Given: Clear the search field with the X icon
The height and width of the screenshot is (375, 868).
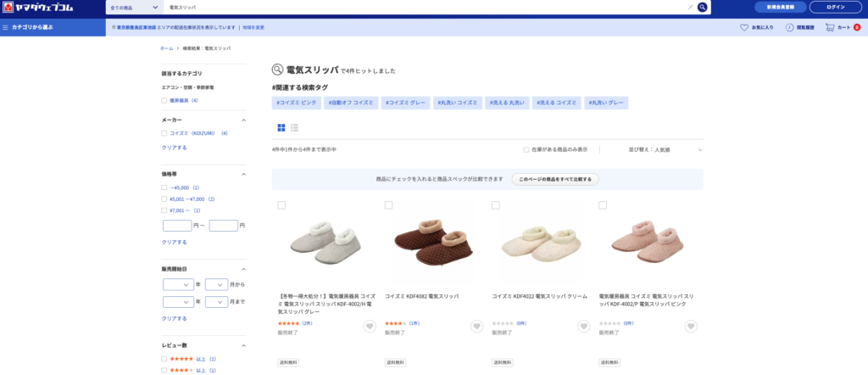Looking at the screenshot, I should (x=690, y=7).
